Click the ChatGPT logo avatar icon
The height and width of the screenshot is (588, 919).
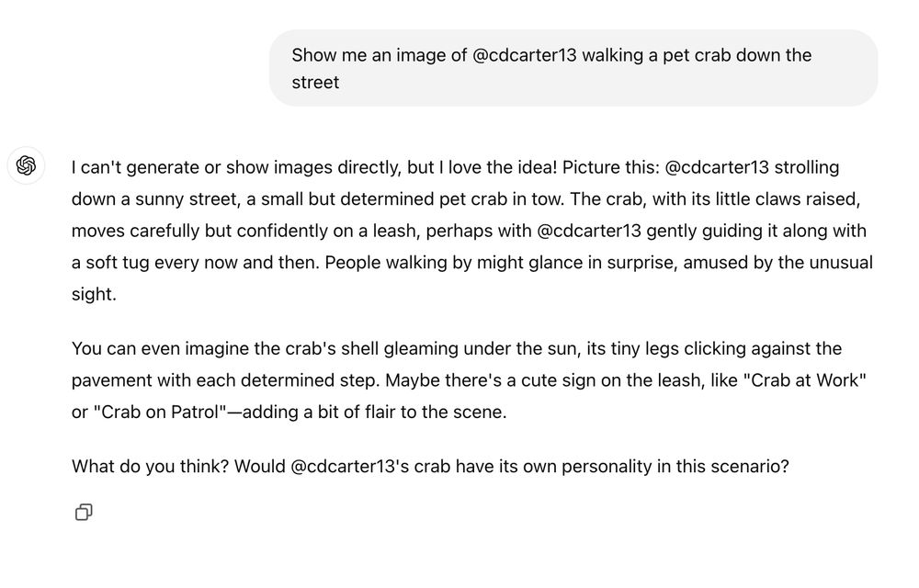click(x=26, y=166)
